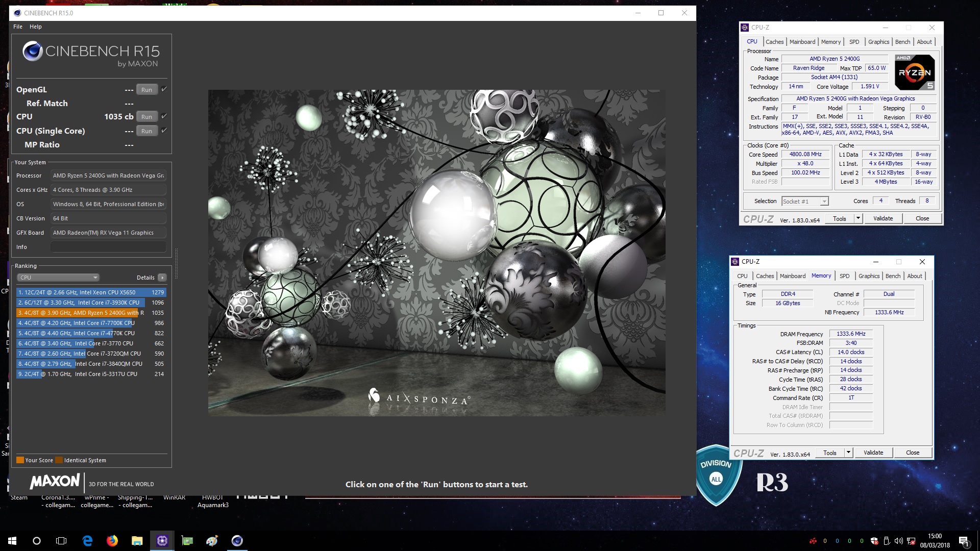The width and height of the screenshot is (980, 551).
Task: Switch to SPD tab in top CPU-Z window
Action: tap(854, 42)
